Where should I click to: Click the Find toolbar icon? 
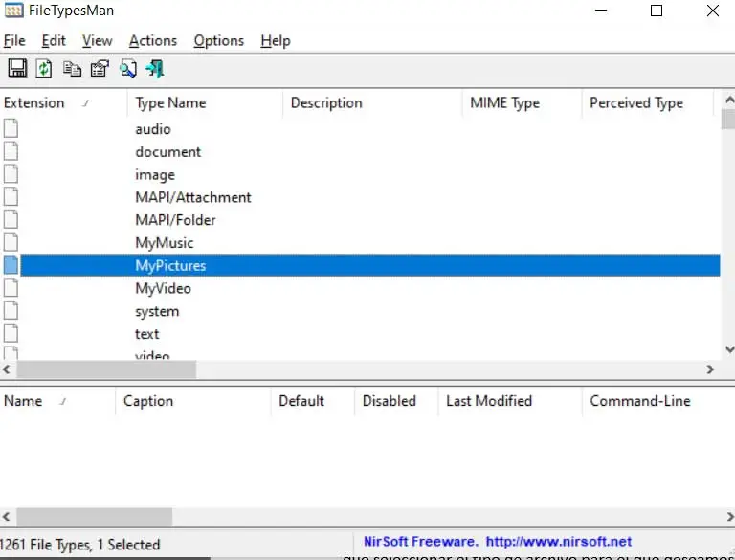[x=128, y=69]
